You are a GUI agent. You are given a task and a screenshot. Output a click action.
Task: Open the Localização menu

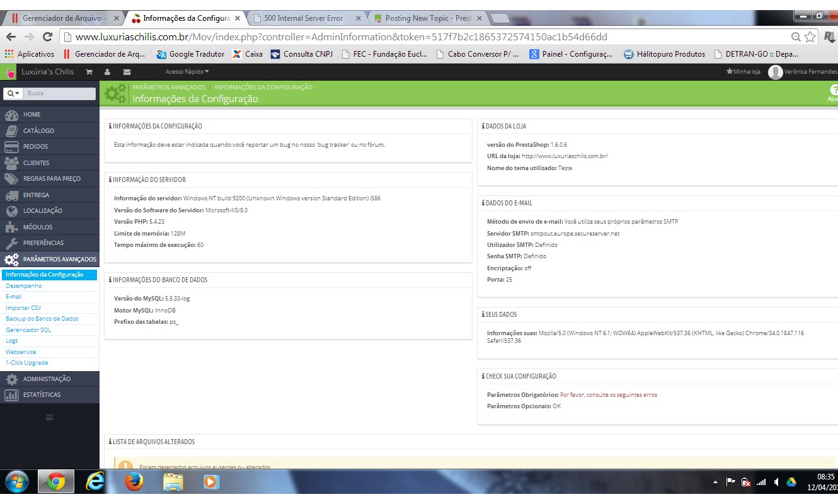tap(50, 211)
